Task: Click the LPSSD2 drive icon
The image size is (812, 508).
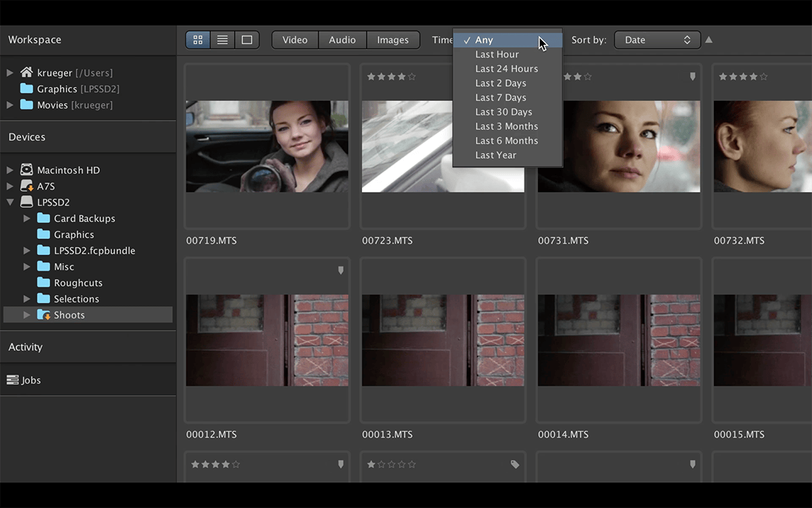Action: tap(26, 202)
